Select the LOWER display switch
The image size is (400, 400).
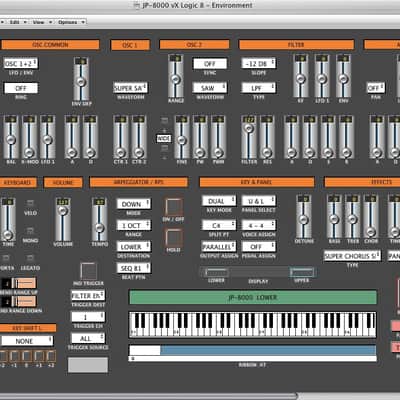216,272
